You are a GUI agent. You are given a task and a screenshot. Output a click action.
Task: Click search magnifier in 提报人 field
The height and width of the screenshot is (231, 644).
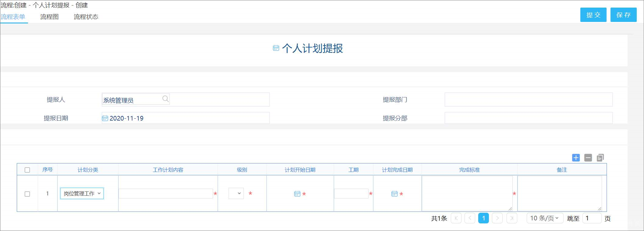coord(165,99)
